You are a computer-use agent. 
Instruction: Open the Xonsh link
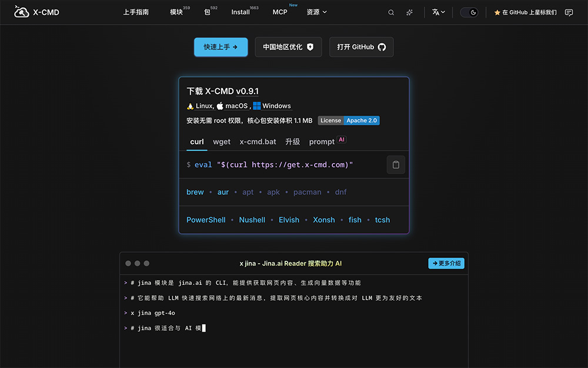click(x=324, y=220)
